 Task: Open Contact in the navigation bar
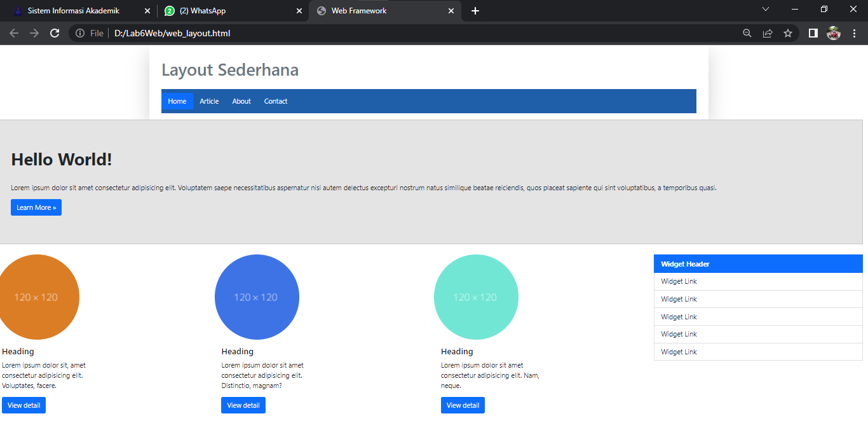(276, 101)
